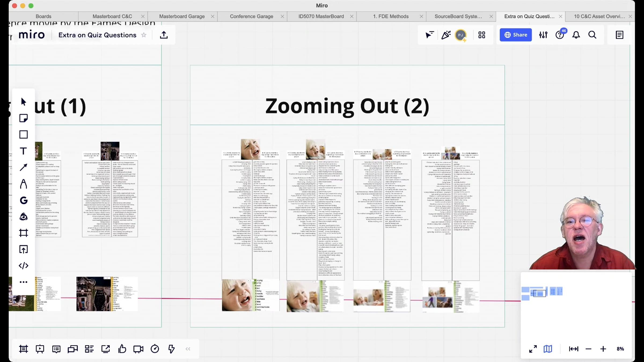This screenshot has width=644, height=362.
Task: Select the text tool
Action: point(23,151)
